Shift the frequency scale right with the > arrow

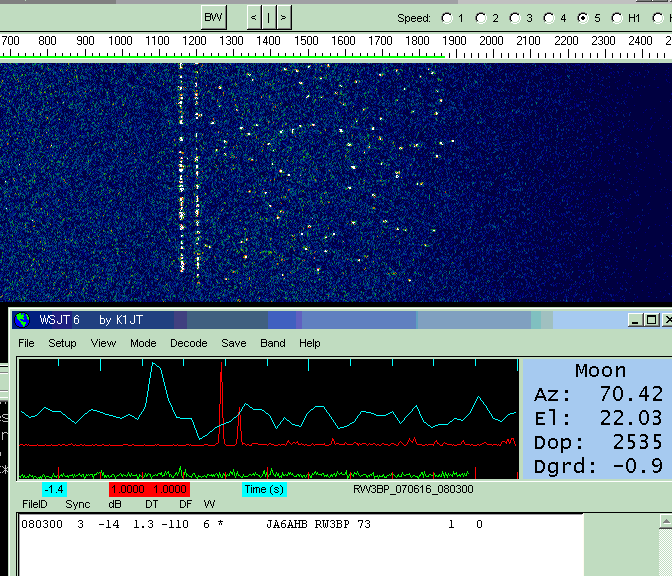point(284,17)
